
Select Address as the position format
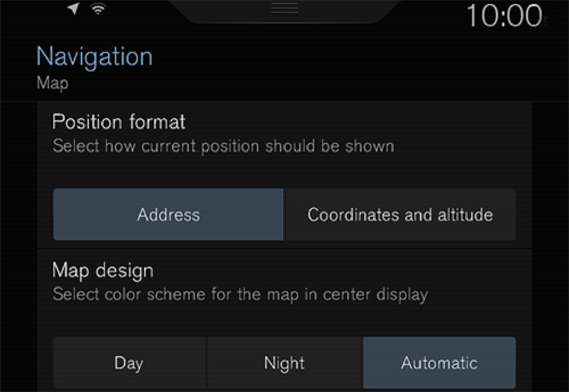click(x=168, y=215)
